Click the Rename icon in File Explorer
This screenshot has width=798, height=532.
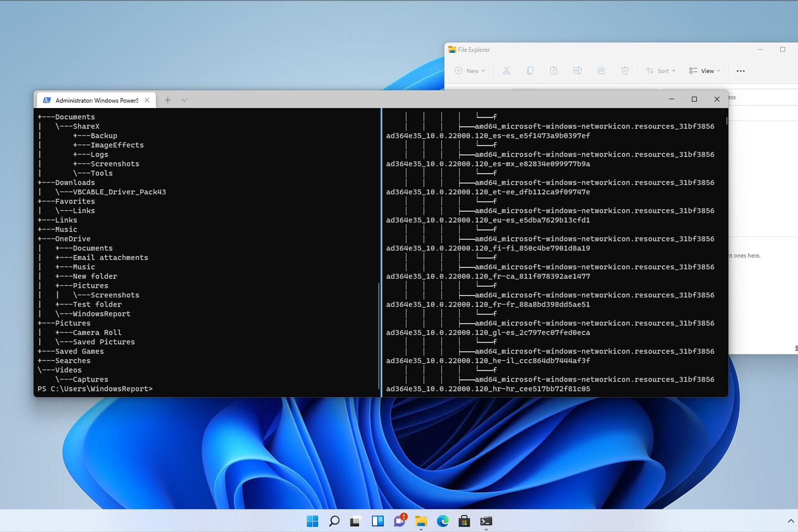(x=576, y=71)
